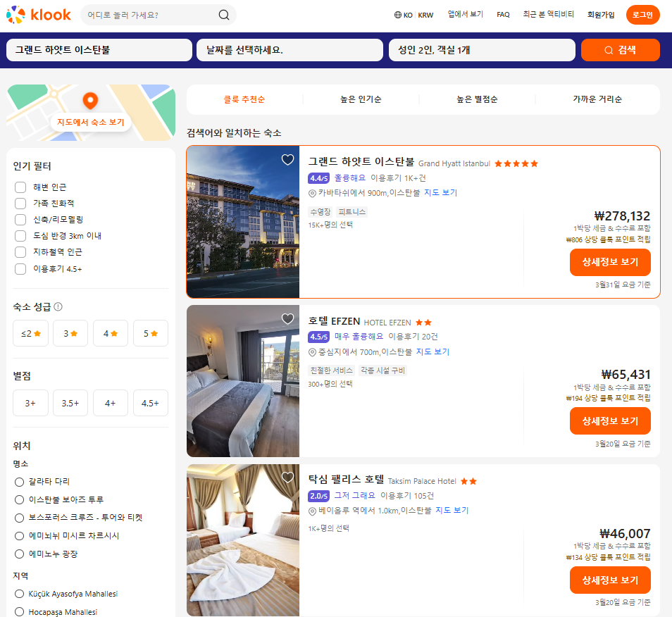Check the 가족 친화적 filter

[x=20, y=204]
